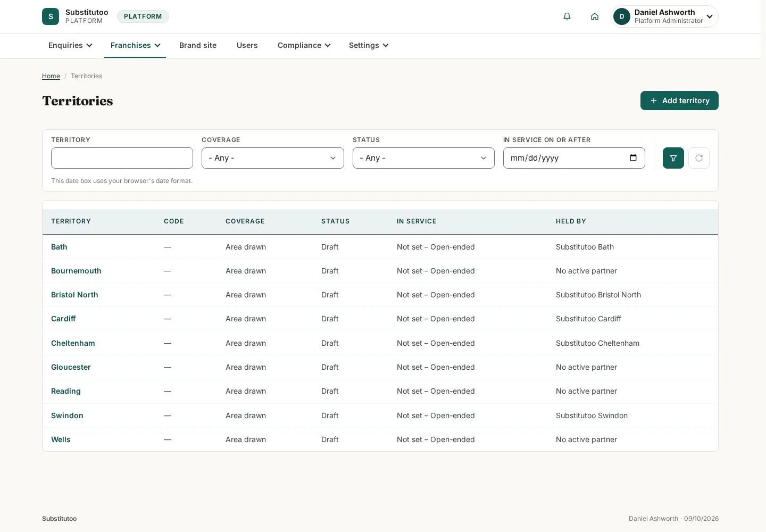Expand the Settings menu
Screen dimensions: 766x532
[x=369, y=45]
